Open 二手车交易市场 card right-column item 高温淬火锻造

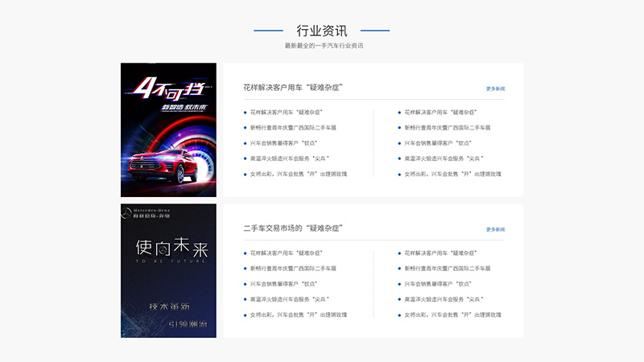coord(444,299)
